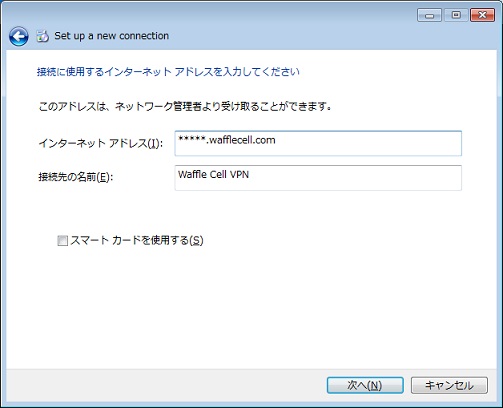Click the 接続先の名前(E): label

(x=76, y=177)
